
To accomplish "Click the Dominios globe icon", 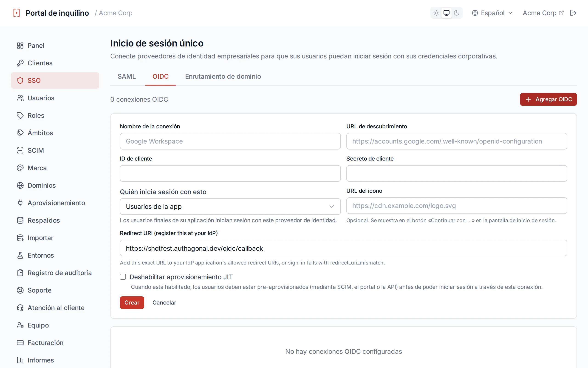I will click(20, 185).
